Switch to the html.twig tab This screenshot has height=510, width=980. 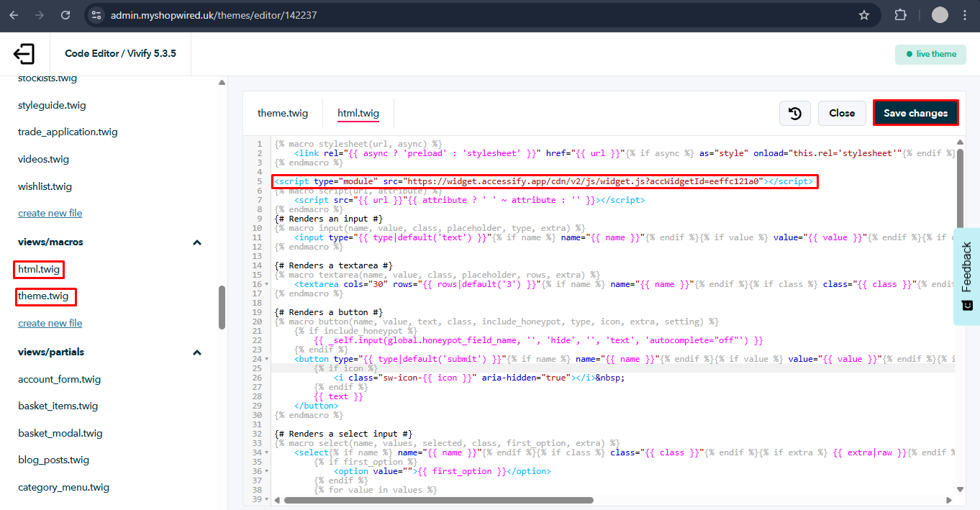pos(358,113)
